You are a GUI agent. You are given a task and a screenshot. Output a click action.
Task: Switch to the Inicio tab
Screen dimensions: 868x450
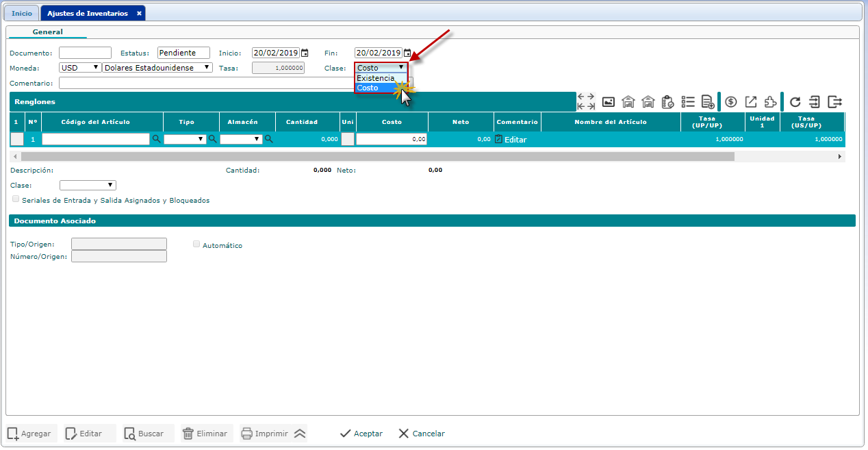[x=22, y=13]
